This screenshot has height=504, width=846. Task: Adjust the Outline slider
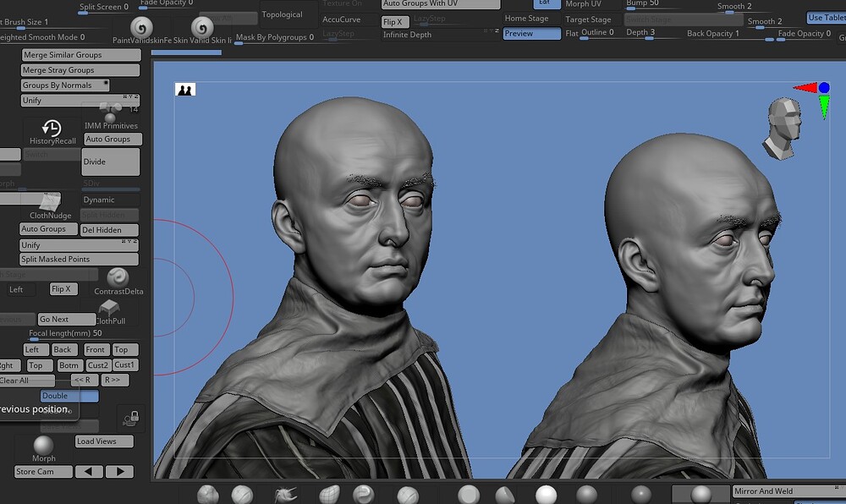(597, 33)
